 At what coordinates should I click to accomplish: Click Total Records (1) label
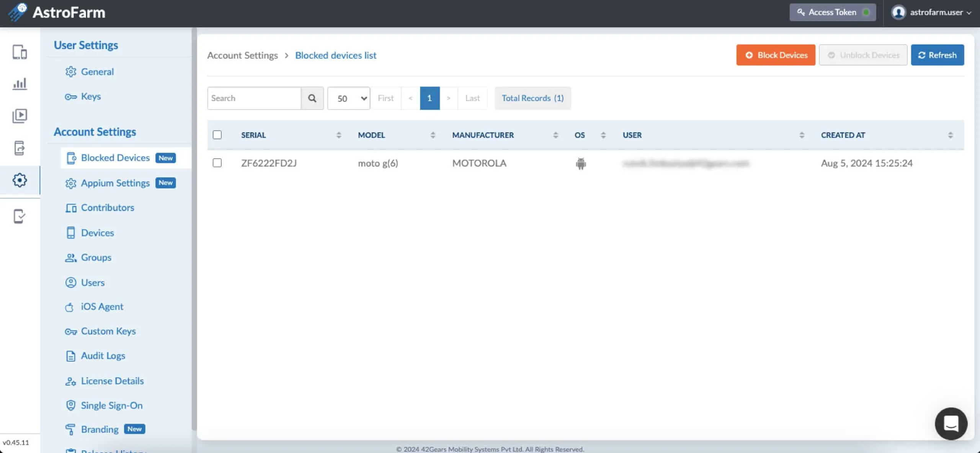[532, 98]
